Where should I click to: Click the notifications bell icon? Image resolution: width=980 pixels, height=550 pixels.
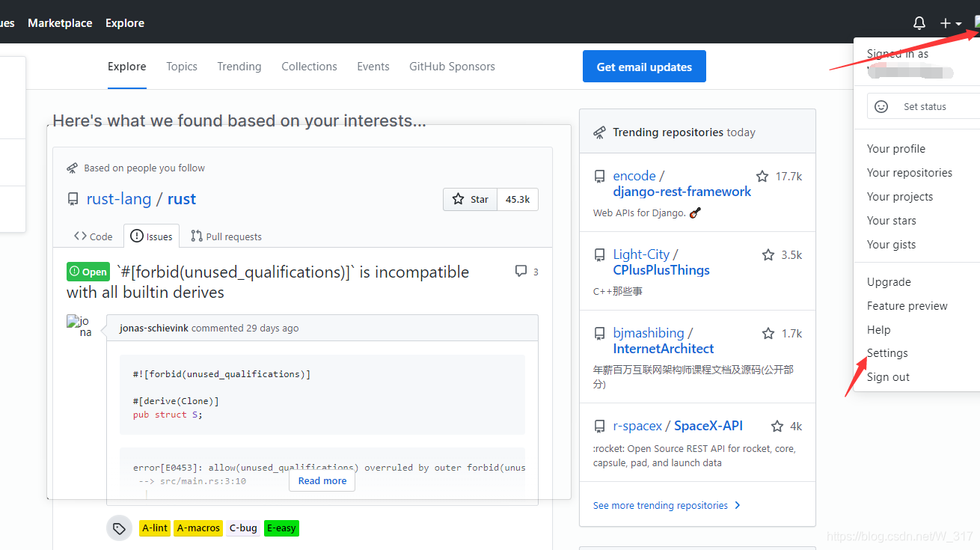tap(919, 23)
